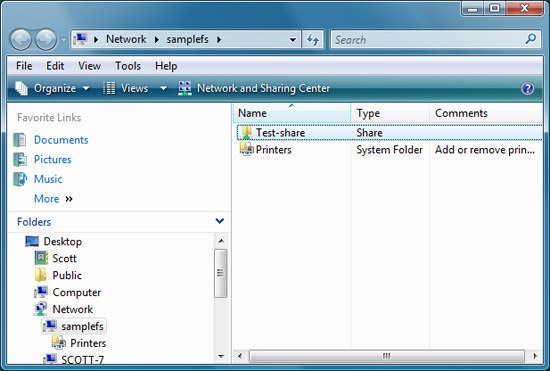Click the System Folder type cell

(x=389, y=150)
